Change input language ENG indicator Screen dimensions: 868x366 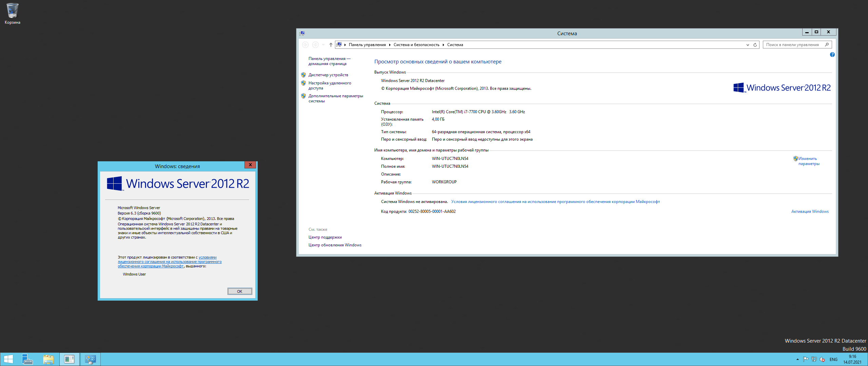(833, 360)
